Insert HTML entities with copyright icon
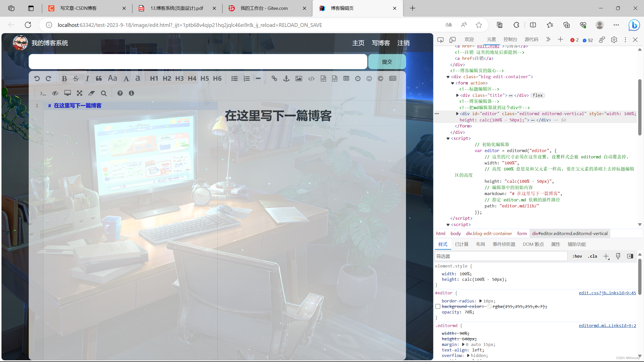 coord(380,79)
